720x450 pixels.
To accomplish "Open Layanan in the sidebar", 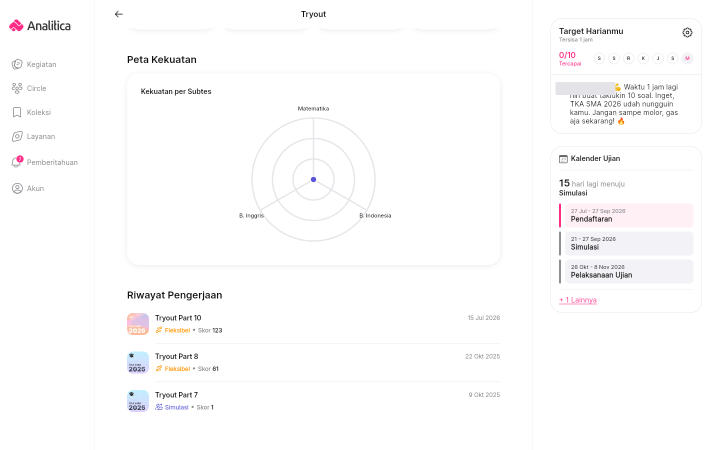I will (33, 136).
